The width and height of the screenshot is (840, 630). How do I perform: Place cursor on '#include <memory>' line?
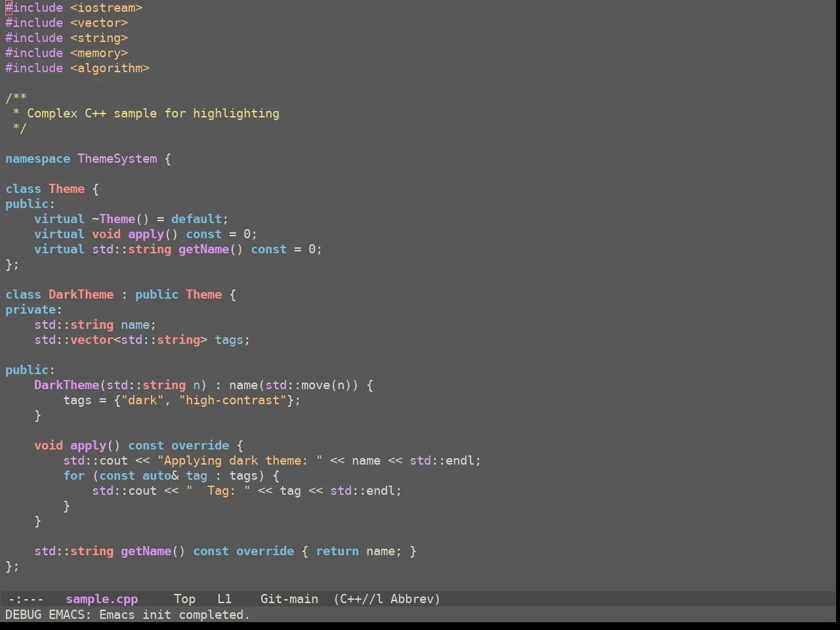67,53
